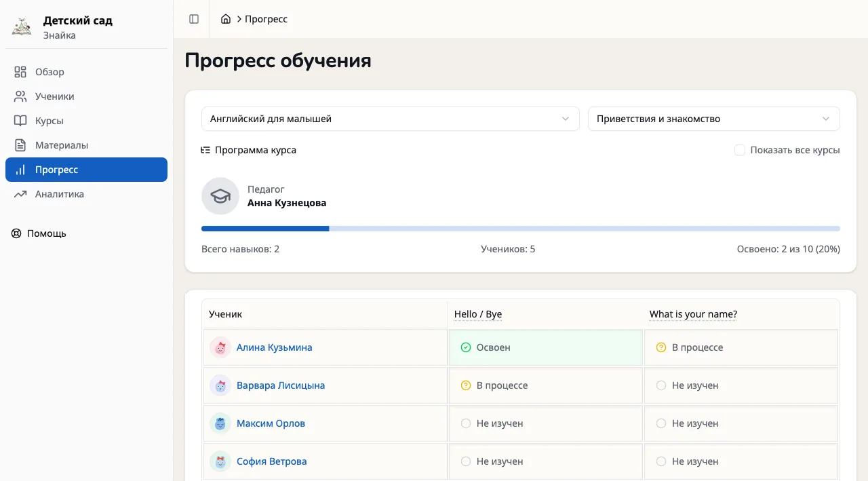This screenshot has height=481, width=868.
Task: Click the Всего навыков: 2 text
Action: [x=241, y=249]
